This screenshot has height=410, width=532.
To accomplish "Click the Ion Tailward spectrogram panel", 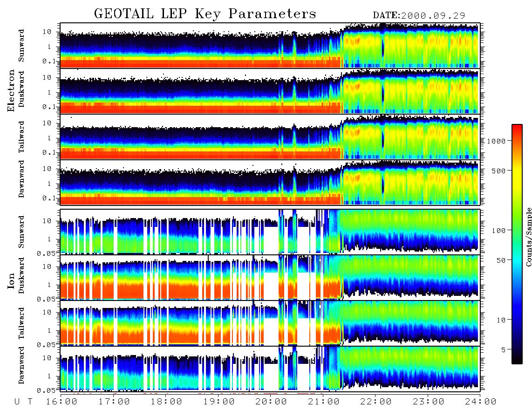I will coord(270,323).
